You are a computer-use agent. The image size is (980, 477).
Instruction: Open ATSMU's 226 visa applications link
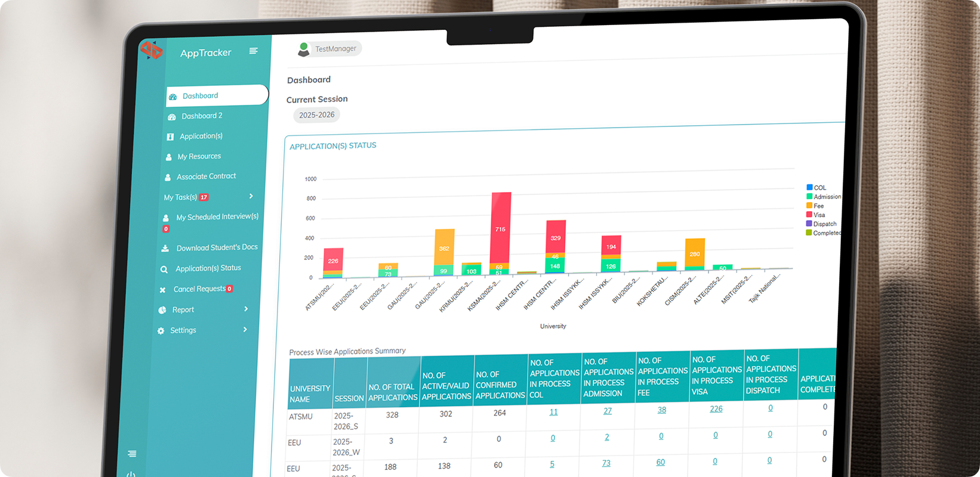coord(716,409)
